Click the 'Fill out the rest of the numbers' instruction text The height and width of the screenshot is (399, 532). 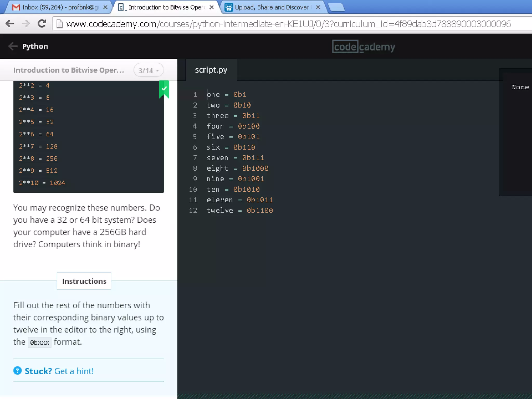point(89,324)
